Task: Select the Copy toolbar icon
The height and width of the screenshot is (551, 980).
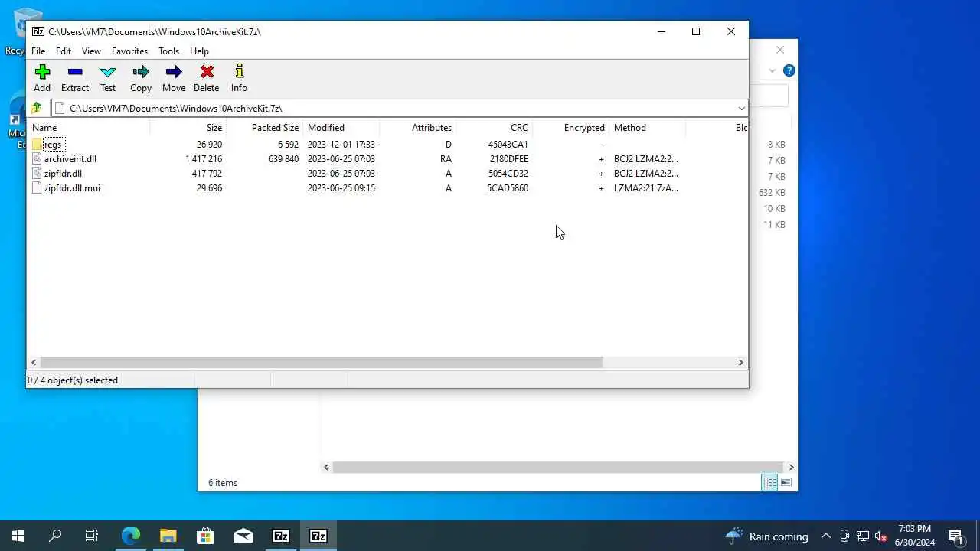Action: click(x=140, y=72)
